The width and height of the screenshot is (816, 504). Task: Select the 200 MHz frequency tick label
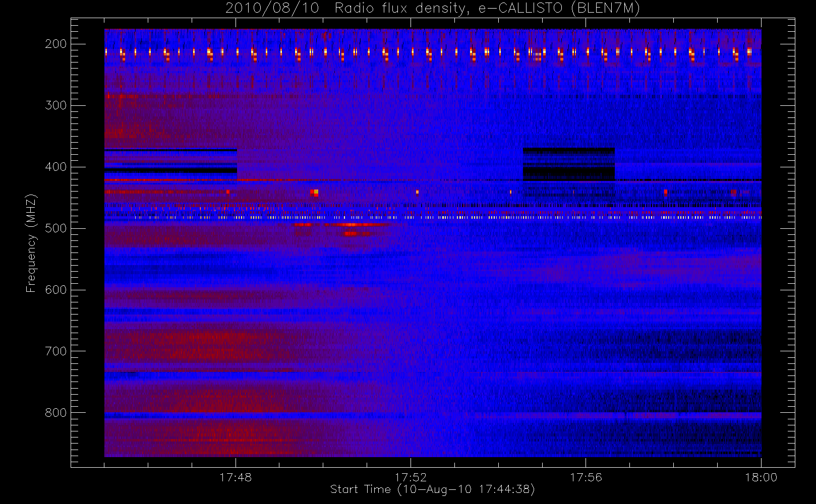55,44
